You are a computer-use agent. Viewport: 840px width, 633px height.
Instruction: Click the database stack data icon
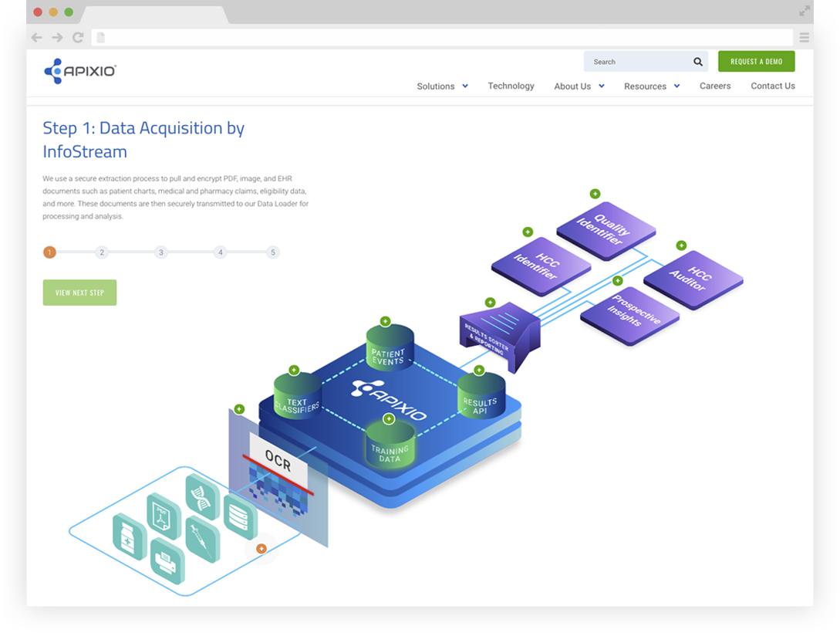coord(239,516)
